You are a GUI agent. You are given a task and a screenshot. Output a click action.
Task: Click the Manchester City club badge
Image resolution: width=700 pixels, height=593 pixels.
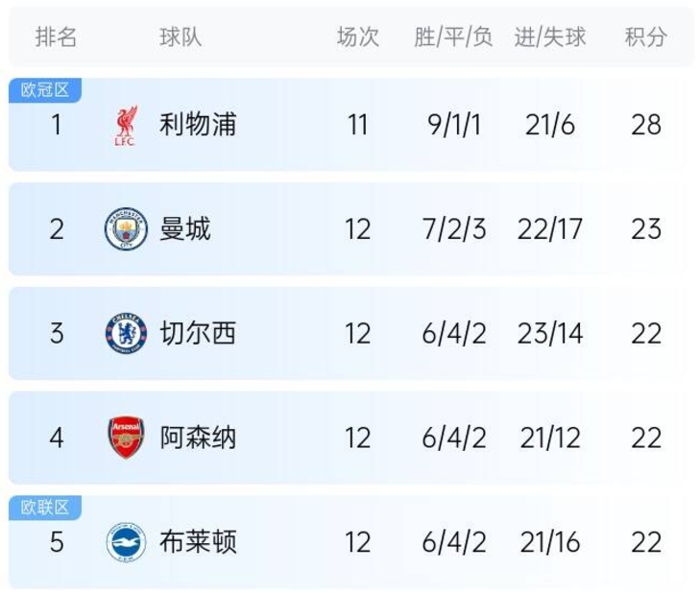click(x=126, y=229)
